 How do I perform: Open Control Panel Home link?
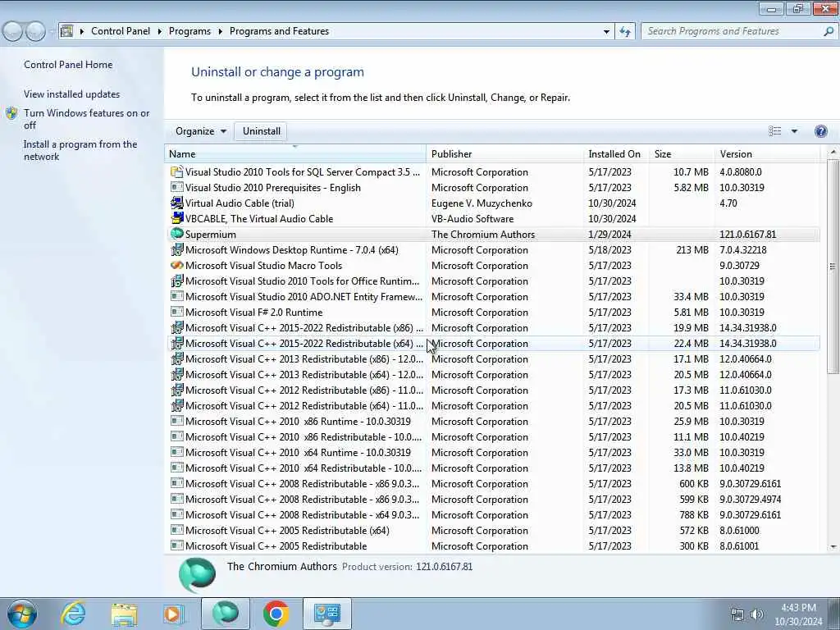68,65
